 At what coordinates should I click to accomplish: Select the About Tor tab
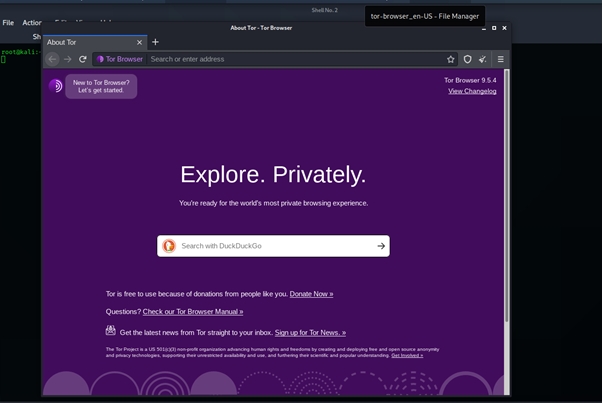pyautogui.click(x=95, y=42)
